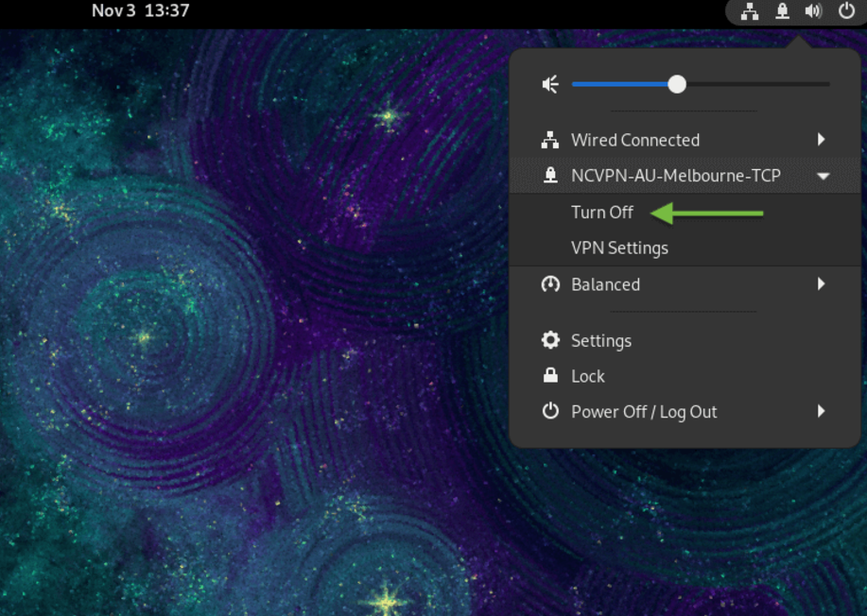Open the clock showing Nov 3 13:37
Image resolution: width=867 pixels, height=616 pixels.
[x=141, y=10]
